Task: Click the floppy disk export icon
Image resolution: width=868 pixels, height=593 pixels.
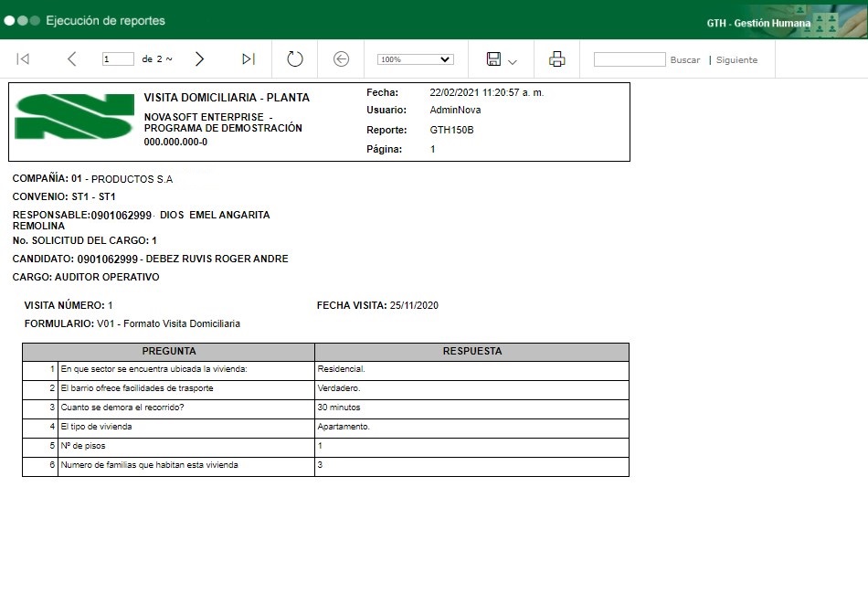Action: tap(493, 59)
